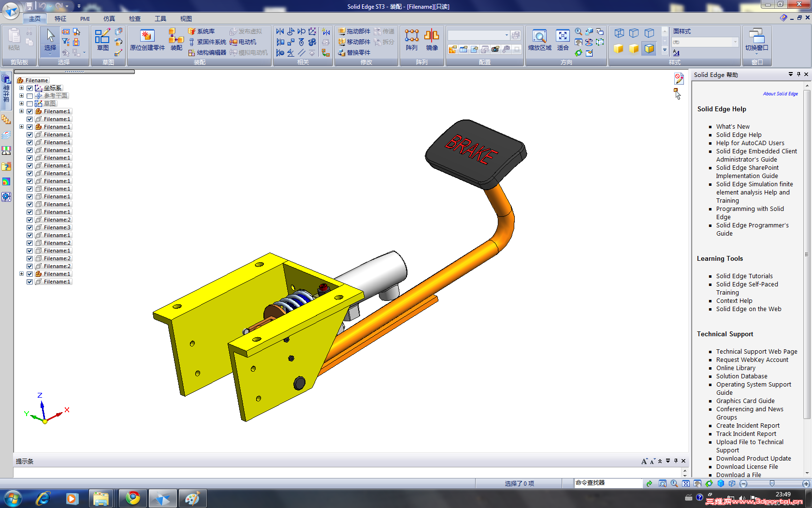Open 系统库 systems library

tap(202, 31)
